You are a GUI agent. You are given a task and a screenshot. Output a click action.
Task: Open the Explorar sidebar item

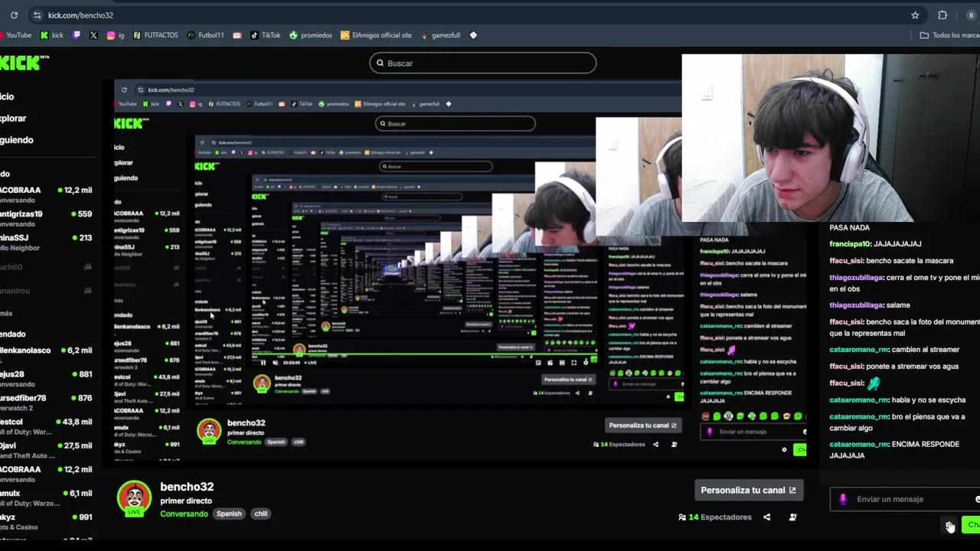[x=13, y=119]
